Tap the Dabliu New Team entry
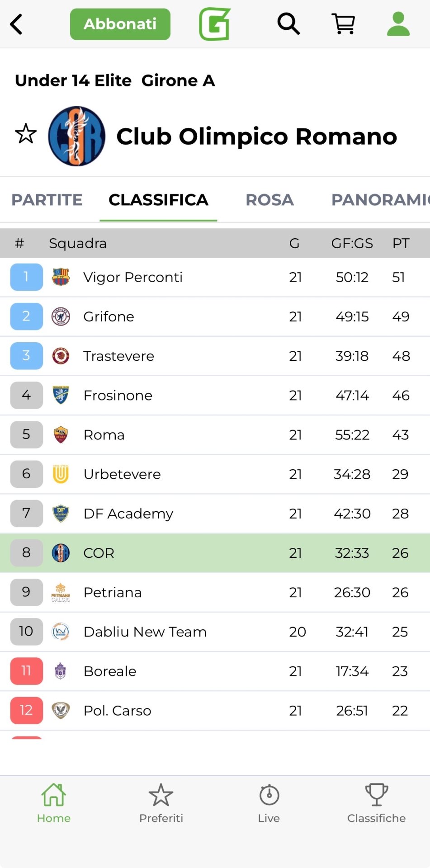This screenshot has height=868, width=430. 145,632
